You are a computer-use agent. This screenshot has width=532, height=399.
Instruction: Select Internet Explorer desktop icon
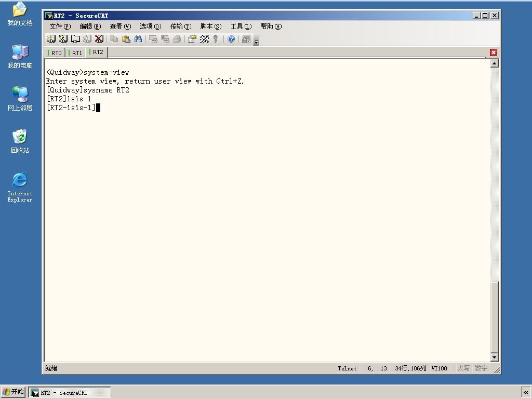[x=20, y=187]
